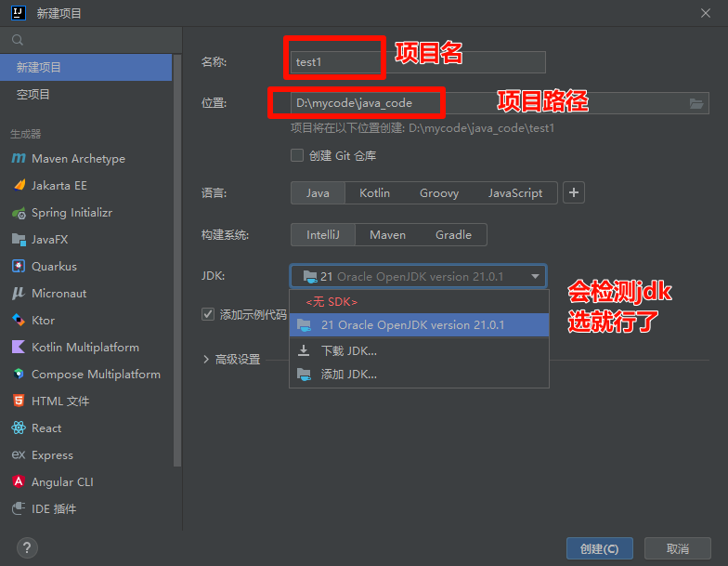728x566 pixels.
Task: Select 新建项目 in the sidebar
Action: (x=85, y=67)
